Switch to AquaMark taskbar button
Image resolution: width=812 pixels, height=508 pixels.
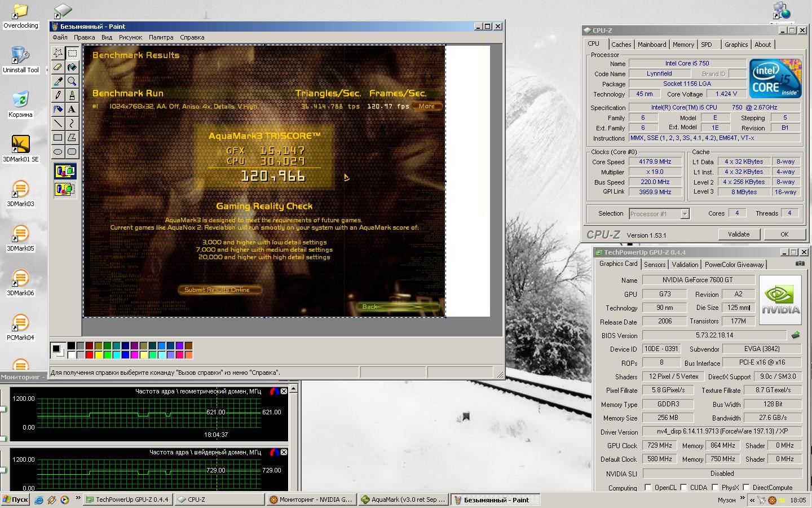[x=403, y=500]
